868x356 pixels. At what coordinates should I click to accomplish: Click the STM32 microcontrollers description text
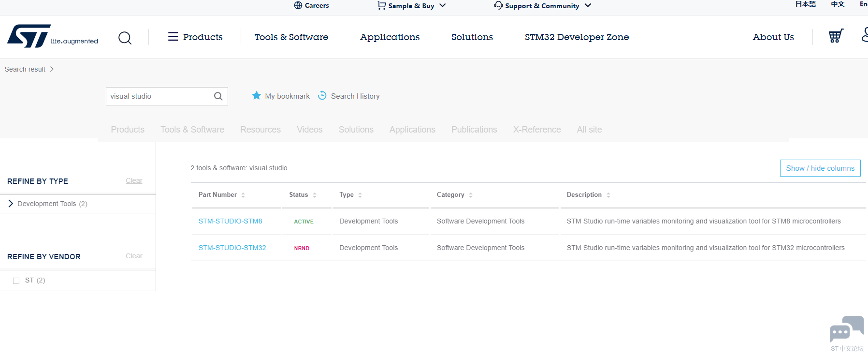706,248
